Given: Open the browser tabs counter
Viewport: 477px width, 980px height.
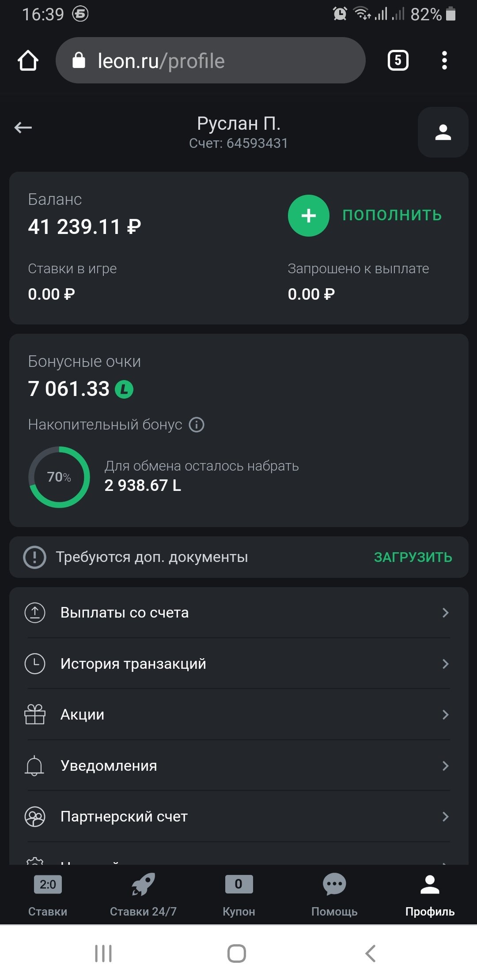Looking at the screenshot, I should pos(397,60).
